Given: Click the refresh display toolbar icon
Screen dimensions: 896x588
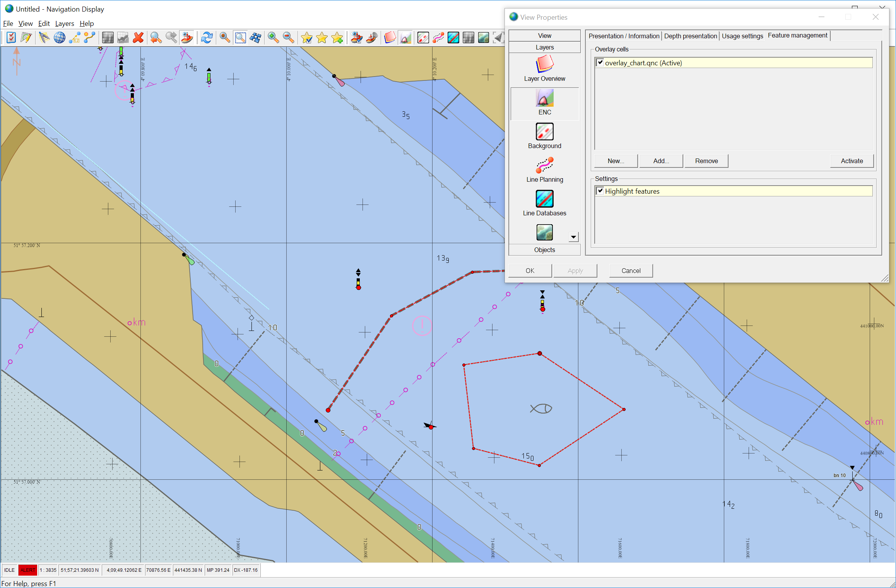Looking at the screenshot, I should (207, 37).
